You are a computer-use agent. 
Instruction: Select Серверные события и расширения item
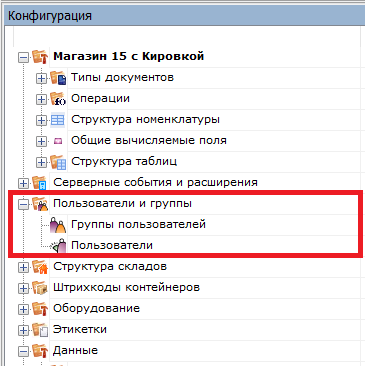tap(155, 182)
